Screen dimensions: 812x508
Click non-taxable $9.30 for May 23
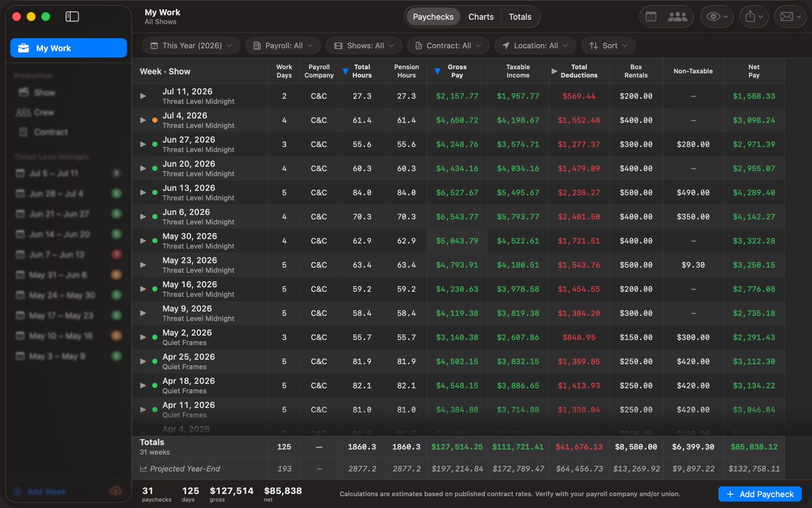[x=693, y=265]
